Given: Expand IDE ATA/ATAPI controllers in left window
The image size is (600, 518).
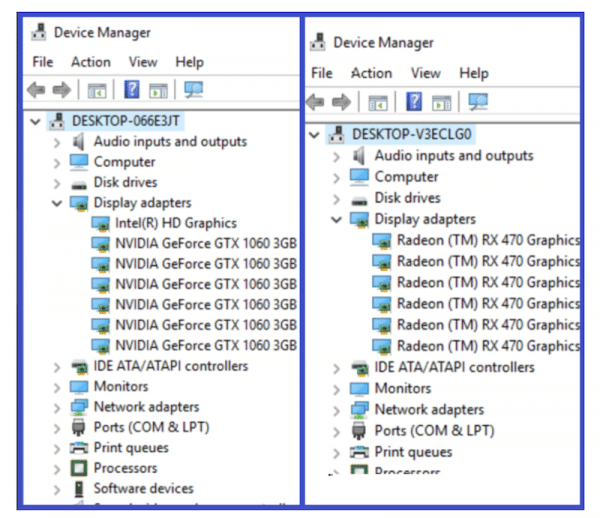Looking at the screenshot, I should pyautogui.click(x=57, y=367).
